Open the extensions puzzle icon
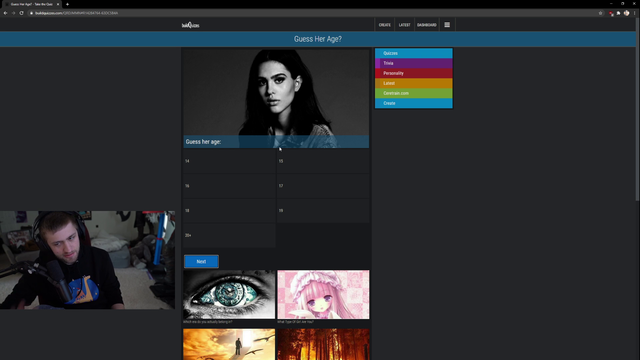Viewport: 640px width, 360px height. coord(618,13)
